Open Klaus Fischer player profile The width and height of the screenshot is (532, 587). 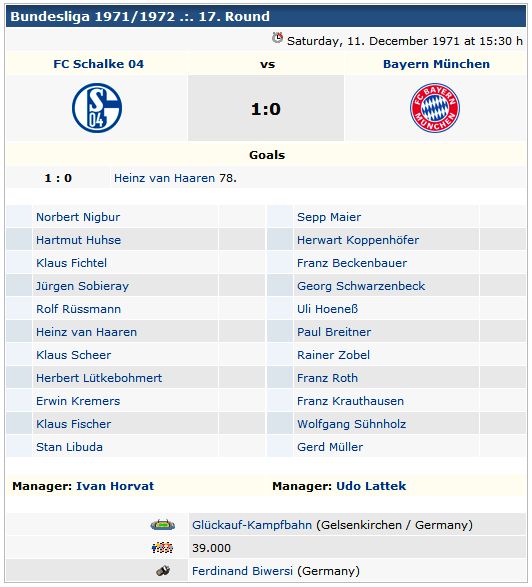pos(73,424)
